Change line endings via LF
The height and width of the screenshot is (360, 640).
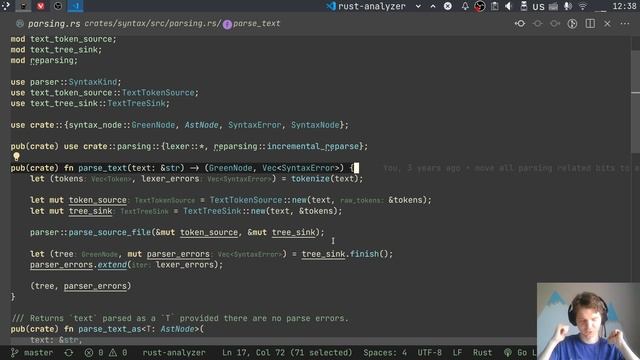[x=457, y=353]
